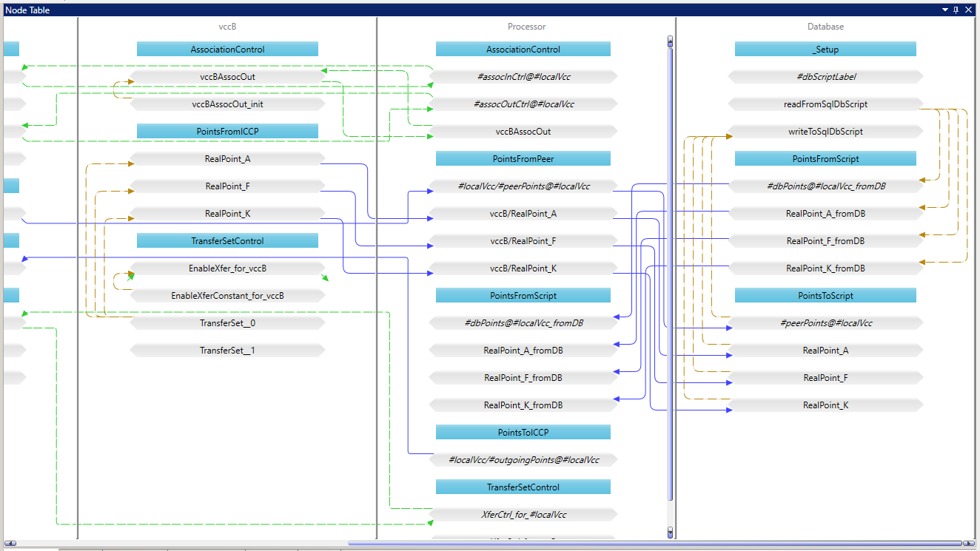Image resolution: width=980 pixels, height=551 pixels.
Task: Click the bottom horizontal scrollbar thumb
Action: [x=655, y=544]
